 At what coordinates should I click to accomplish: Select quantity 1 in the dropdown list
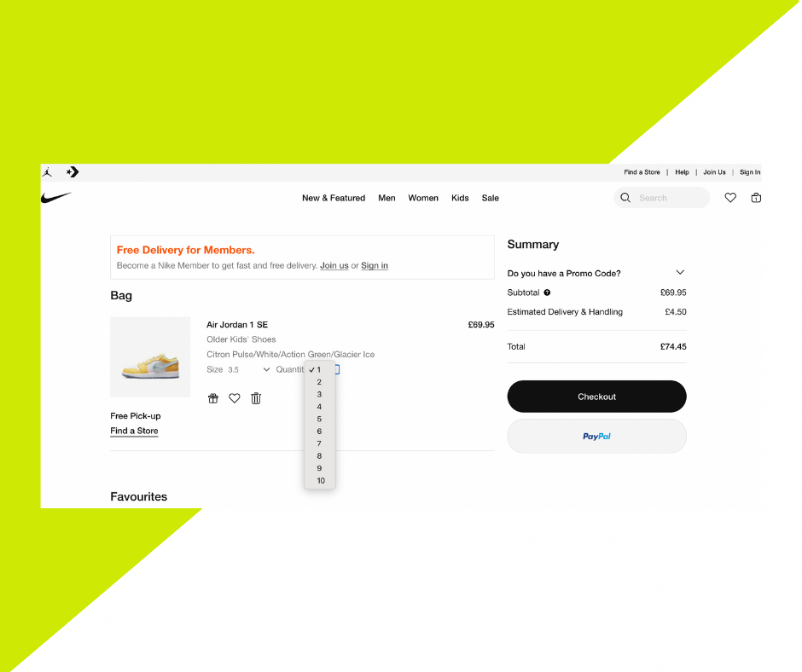(319, 369)
